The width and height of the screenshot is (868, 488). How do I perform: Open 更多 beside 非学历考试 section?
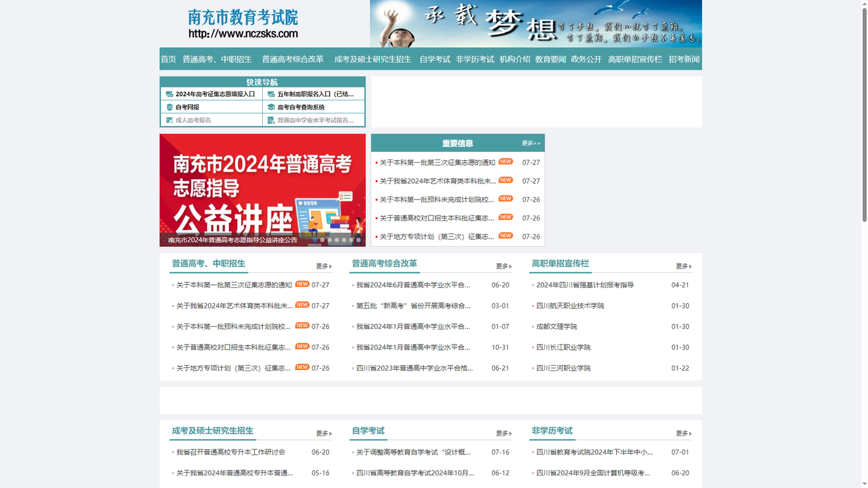684,433
